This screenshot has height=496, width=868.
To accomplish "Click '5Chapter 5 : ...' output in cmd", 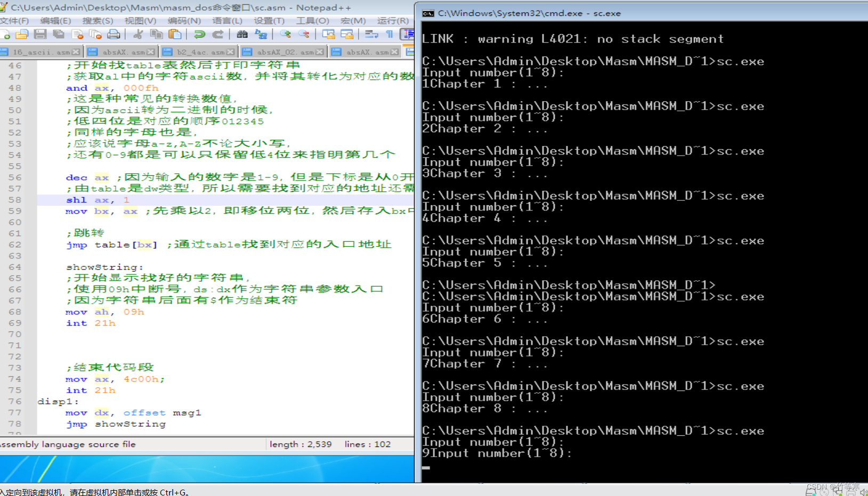I will [x=485, y=263].
